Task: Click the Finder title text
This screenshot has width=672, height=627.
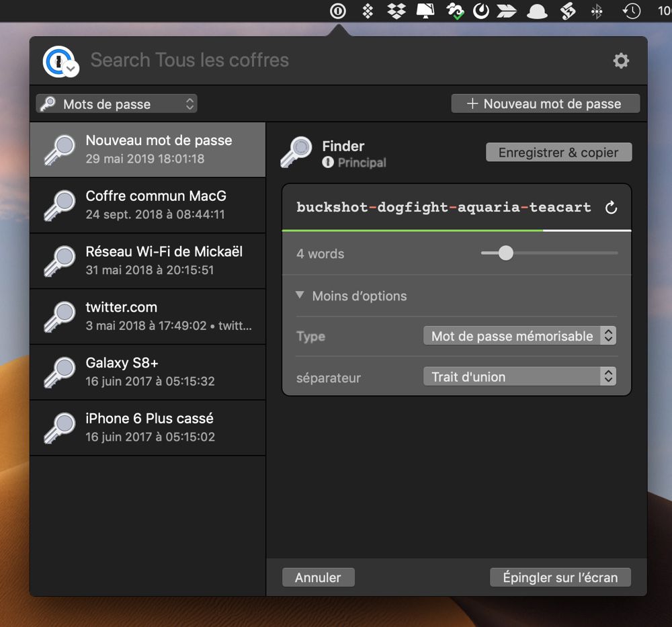Action: [343, 146]
